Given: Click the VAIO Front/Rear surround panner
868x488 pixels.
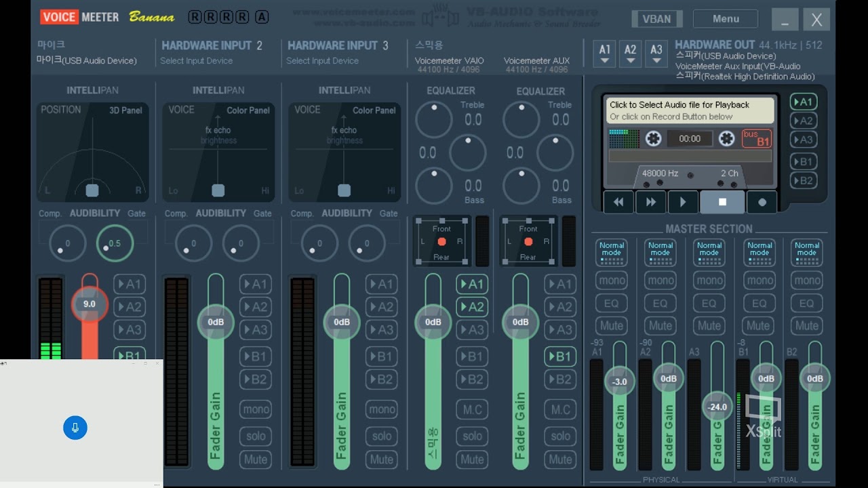Looking at the screenshot, I should click(x=441, y=241).
